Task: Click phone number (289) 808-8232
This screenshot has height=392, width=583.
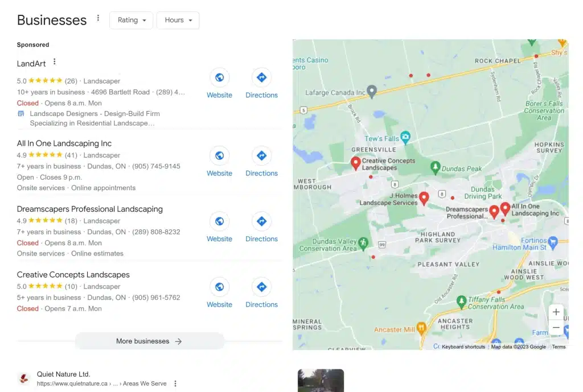Action: 156,232
